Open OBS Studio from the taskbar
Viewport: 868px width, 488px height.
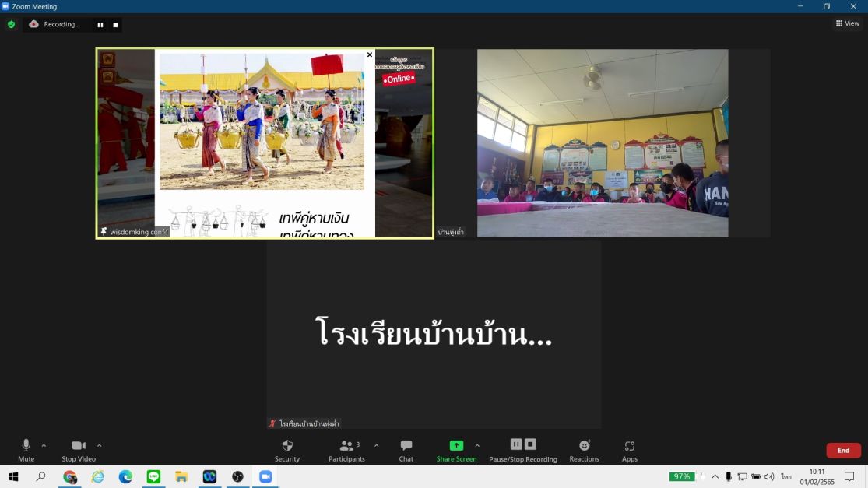pos(237,476)
